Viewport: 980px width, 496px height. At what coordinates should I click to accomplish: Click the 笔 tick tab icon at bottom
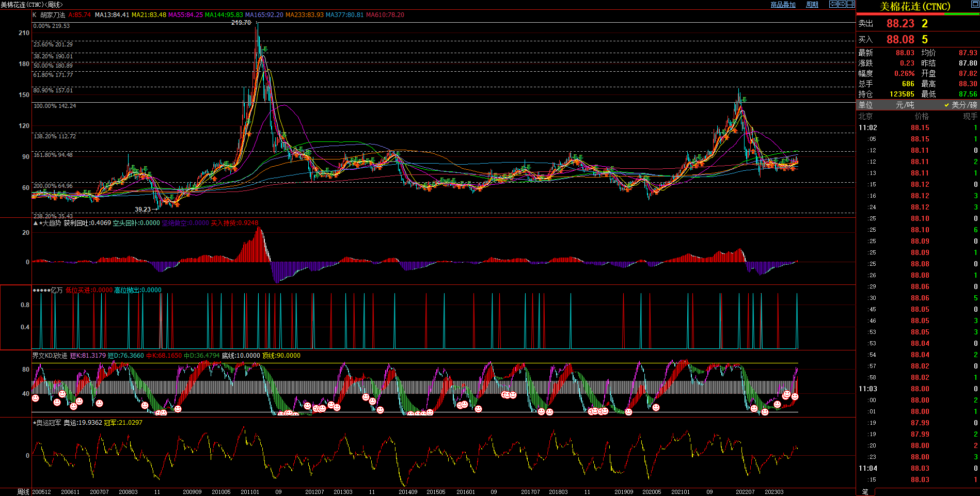865,492
